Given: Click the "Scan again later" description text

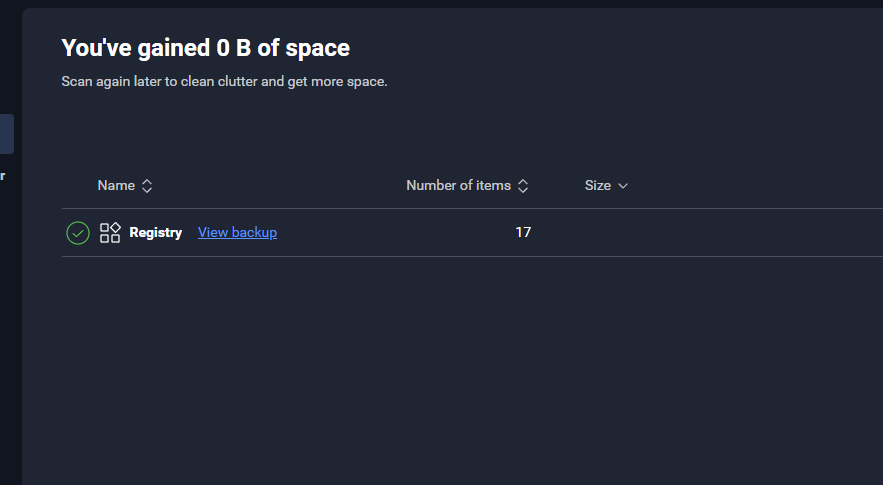Looking at the screenshot, I should 224,81.
